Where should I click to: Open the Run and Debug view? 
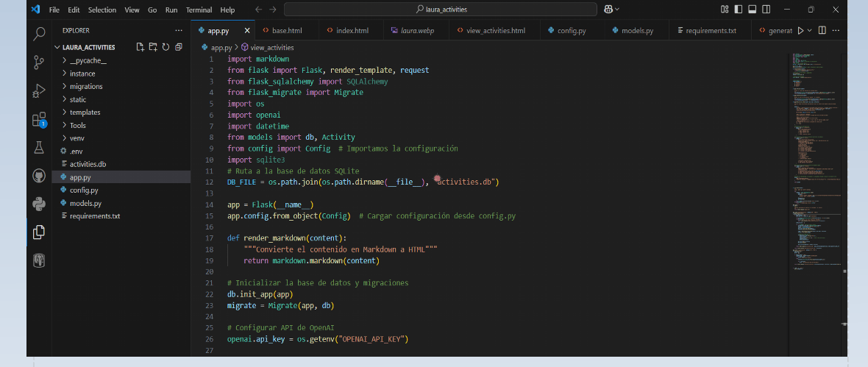[39, 90]
